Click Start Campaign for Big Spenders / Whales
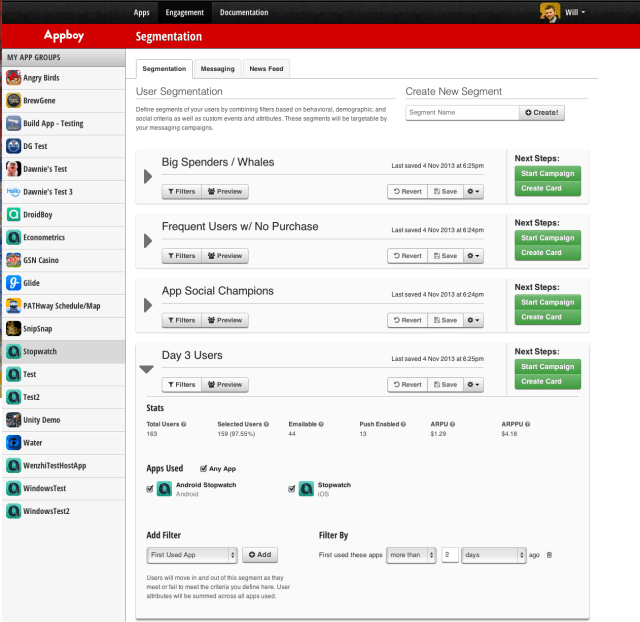640x622 pixels. [547, 173]
